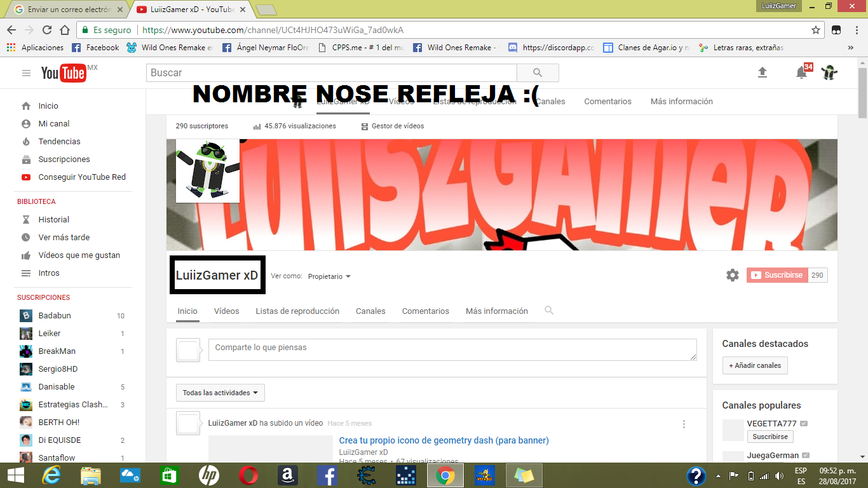Open Mi canal in the sidebar

(x=54, y=124)
